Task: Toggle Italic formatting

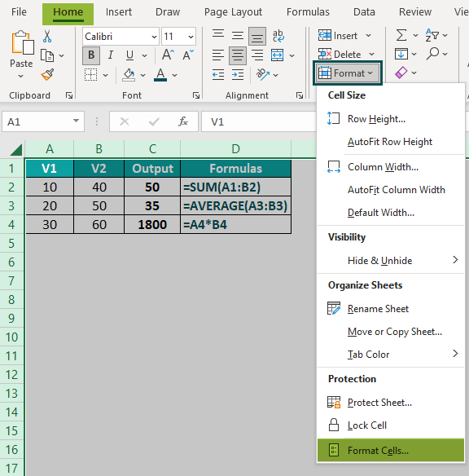Action: (x=111, y=55)
